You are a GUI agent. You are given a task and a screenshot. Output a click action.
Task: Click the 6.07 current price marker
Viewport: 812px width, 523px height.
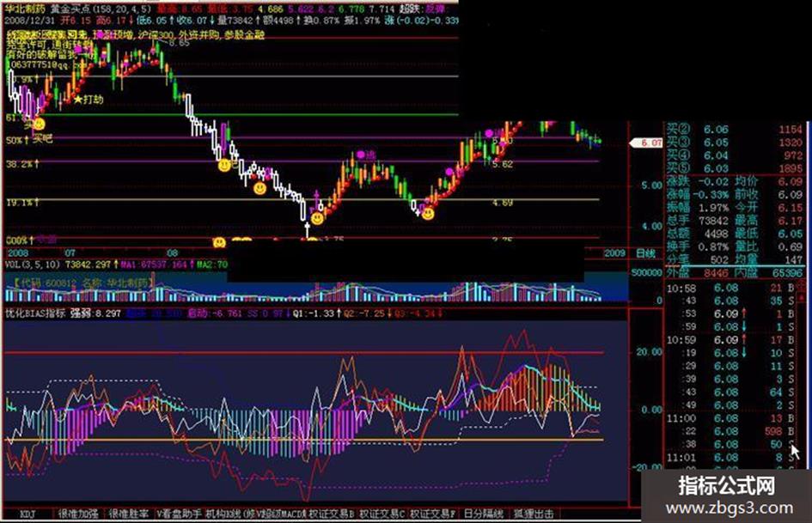(x=646, y=143)
